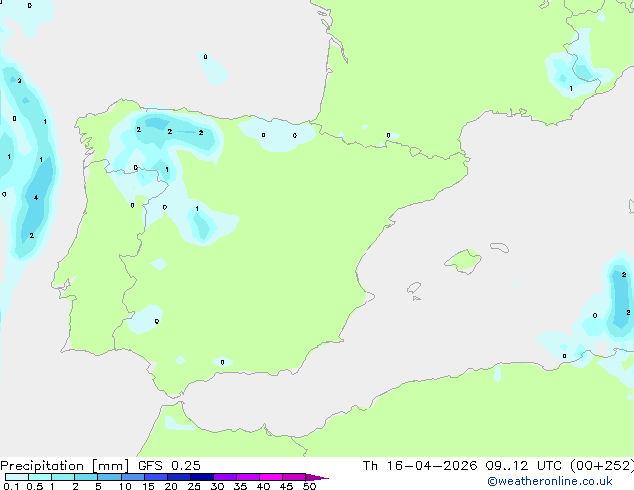
Task: Select the 2–5 mm legend color swatch
Action: coord(86,477)
